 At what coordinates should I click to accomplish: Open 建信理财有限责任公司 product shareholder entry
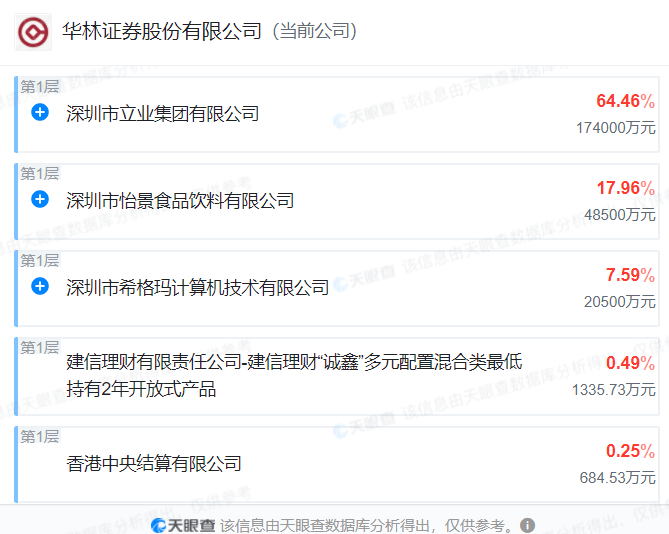click(294, 375)
